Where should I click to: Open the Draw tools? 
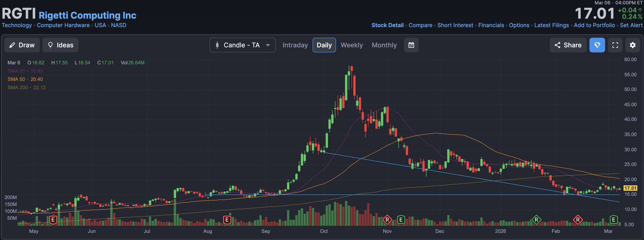22,45
